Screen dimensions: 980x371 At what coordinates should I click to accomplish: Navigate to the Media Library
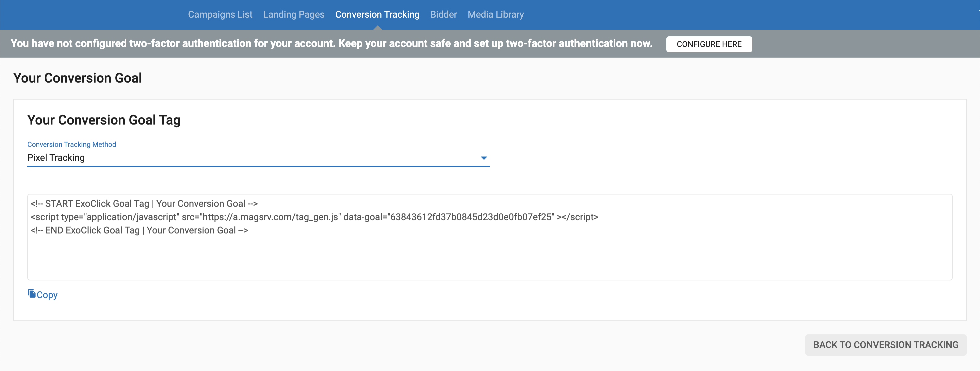pyautogui.click(x=495, y=14)
